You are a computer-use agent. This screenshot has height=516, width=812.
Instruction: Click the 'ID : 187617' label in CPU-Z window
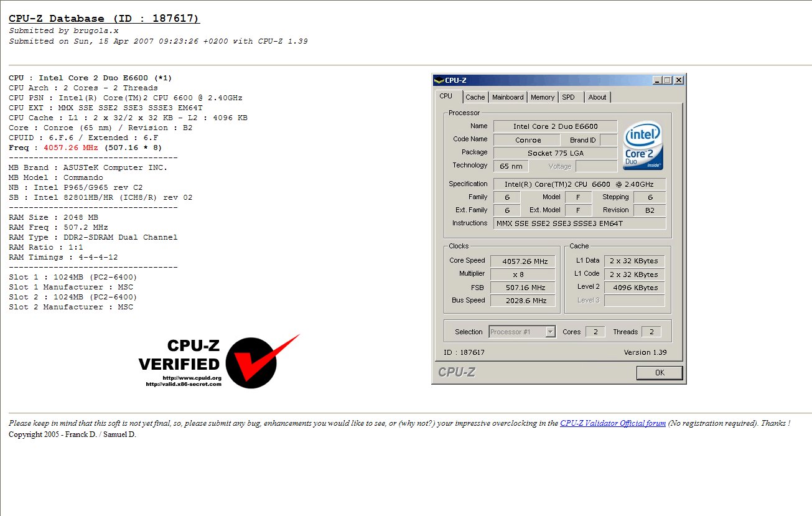click(464, 352)
